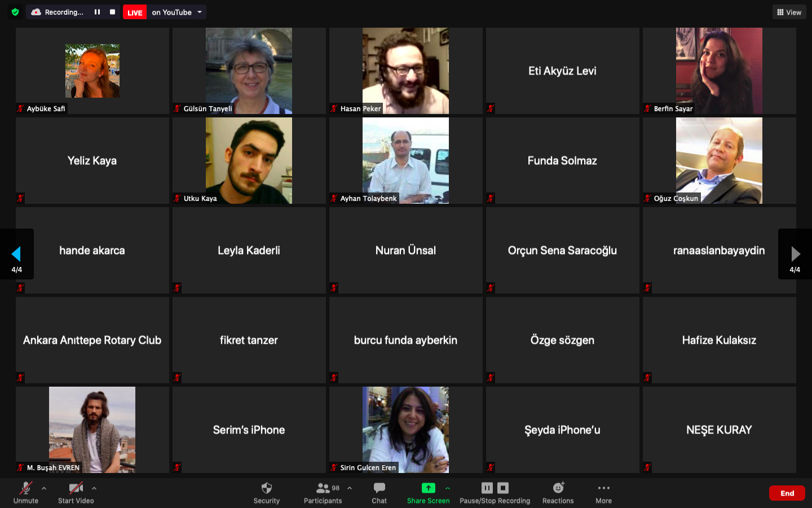Select M. Buşah EVREN's video tile
This screenshot has width=812, height=508.
click(x=92, y=430)
